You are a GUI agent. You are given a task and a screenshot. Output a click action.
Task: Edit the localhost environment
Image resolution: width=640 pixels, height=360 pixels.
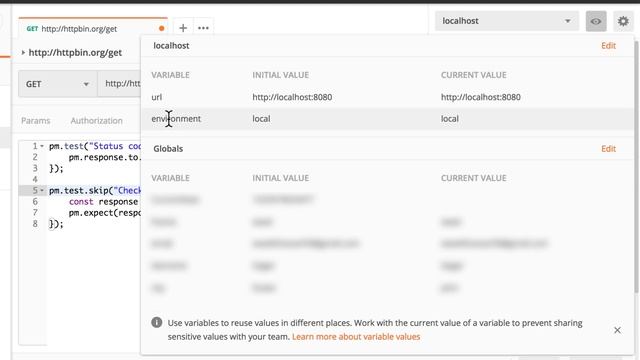click(x=608, y=46)
